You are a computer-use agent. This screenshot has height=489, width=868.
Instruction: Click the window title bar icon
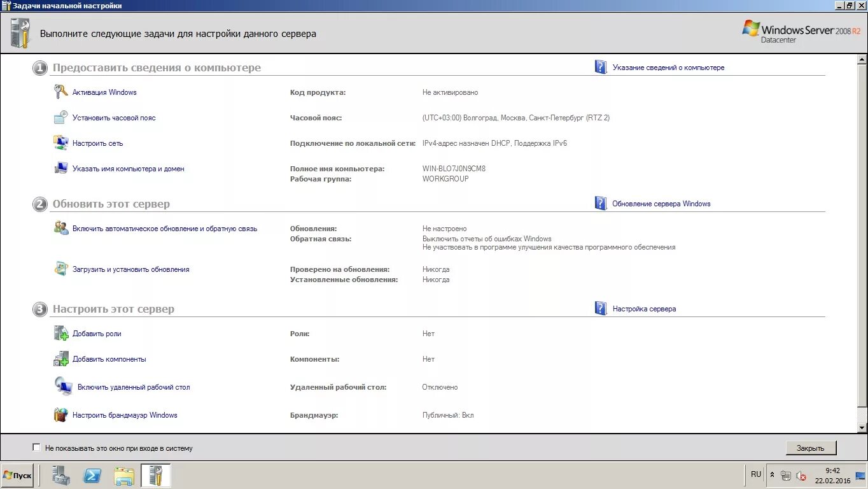tap(6, 5)
